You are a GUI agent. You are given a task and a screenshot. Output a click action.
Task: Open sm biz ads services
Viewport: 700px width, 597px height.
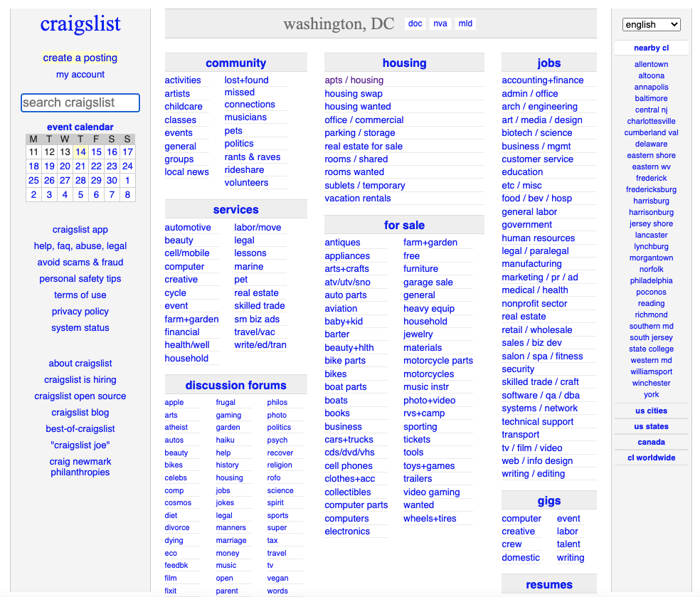(x=257, y=319)
